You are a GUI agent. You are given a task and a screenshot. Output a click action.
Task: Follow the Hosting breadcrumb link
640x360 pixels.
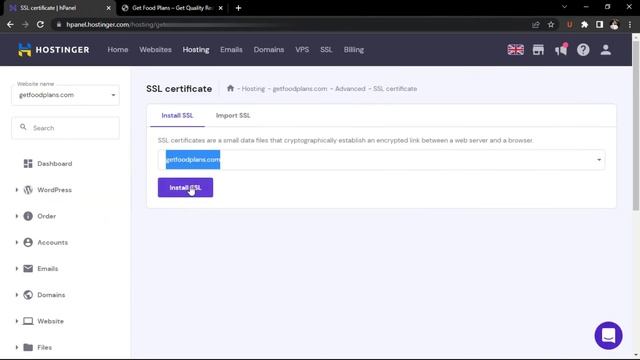[253, 89]
